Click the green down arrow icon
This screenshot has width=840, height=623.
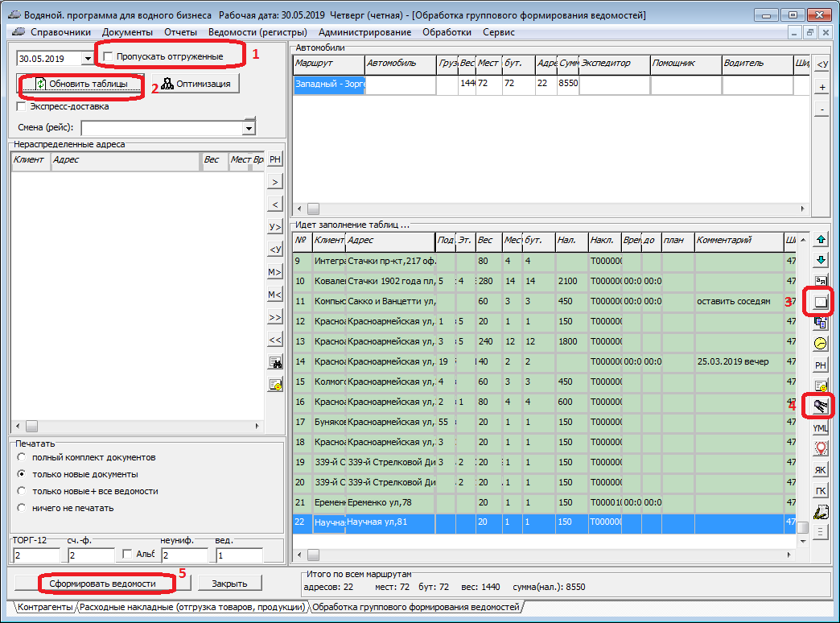(821, 260)
